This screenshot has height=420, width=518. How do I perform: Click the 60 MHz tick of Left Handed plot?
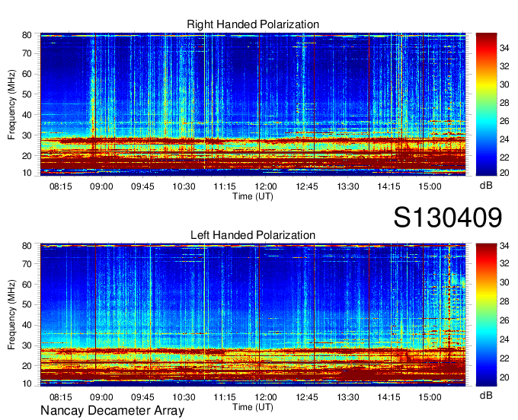coord(27,284)
